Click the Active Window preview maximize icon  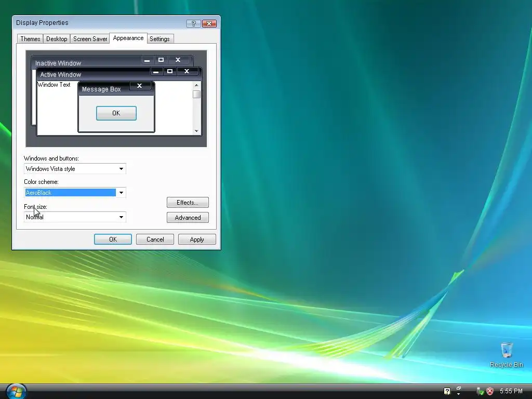pyautogui.click(x=170, y=71)
